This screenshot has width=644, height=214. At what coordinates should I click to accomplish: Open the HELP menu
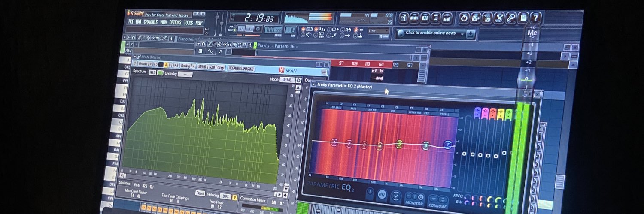coord(199,23)
